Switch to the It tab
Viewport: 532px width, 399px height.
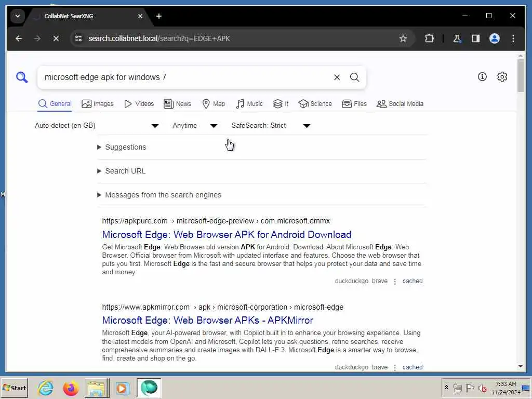281,104
